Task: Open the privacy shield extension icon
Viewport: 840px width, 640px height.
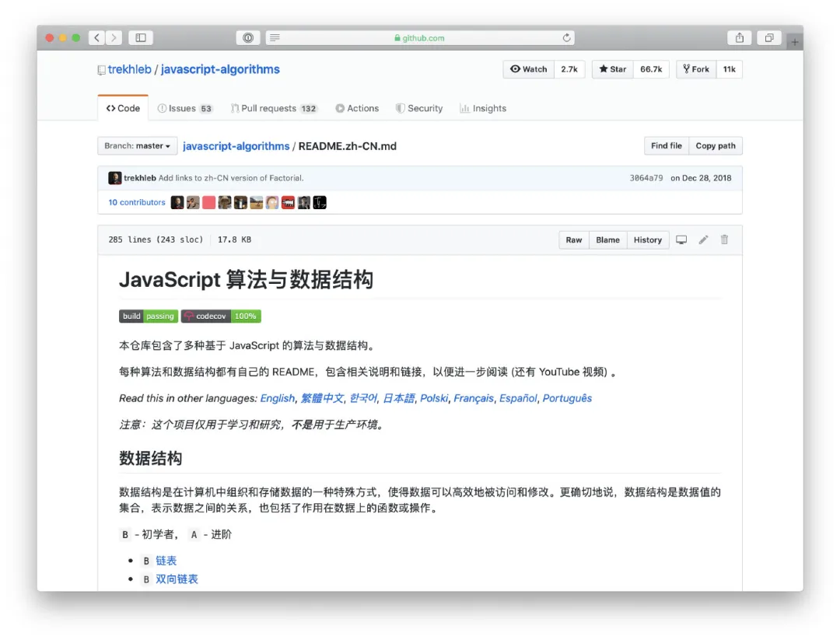Action: pyautogui.click(x=248, y=37)
